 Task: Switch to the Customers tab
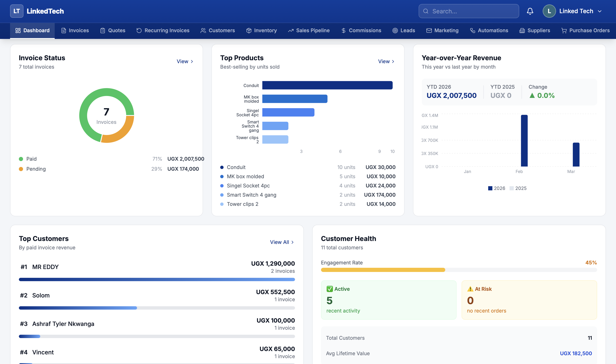[218, 30]
